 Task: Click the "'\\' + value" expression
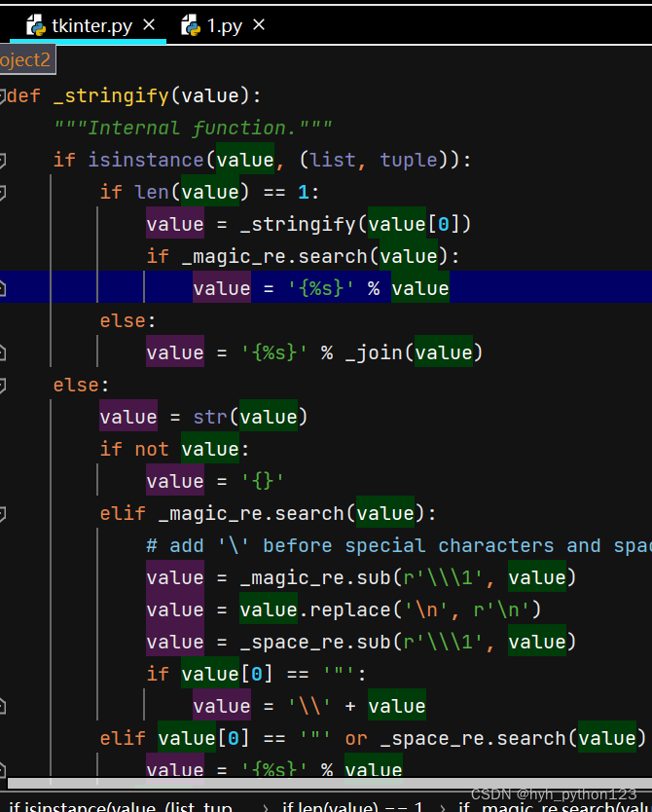coord(357,706)
